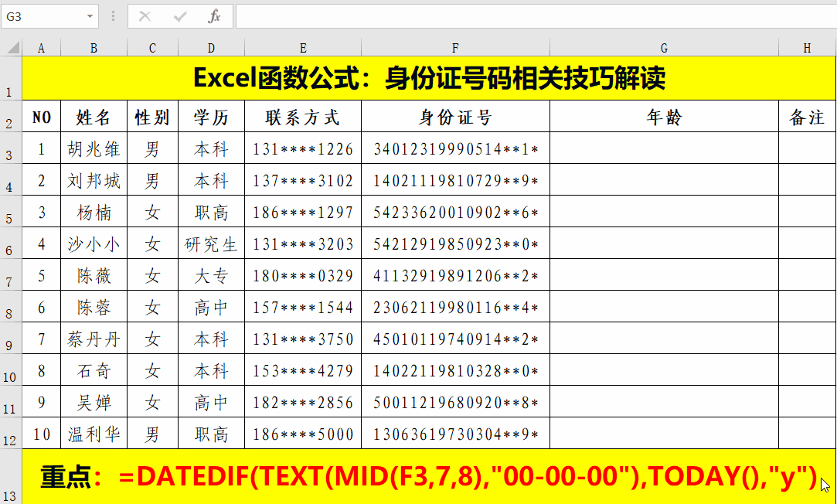Open the Name Box dropdown arrow
837x504 pixels.
click(x=90, y=17)
